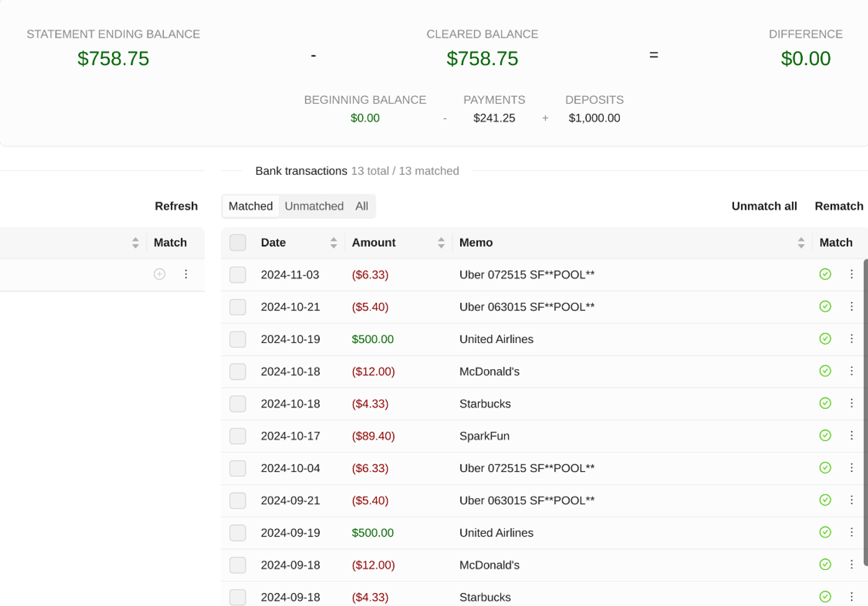Open left panel row's three-dot menu
The image size is (868, 606).
(186, 274)
